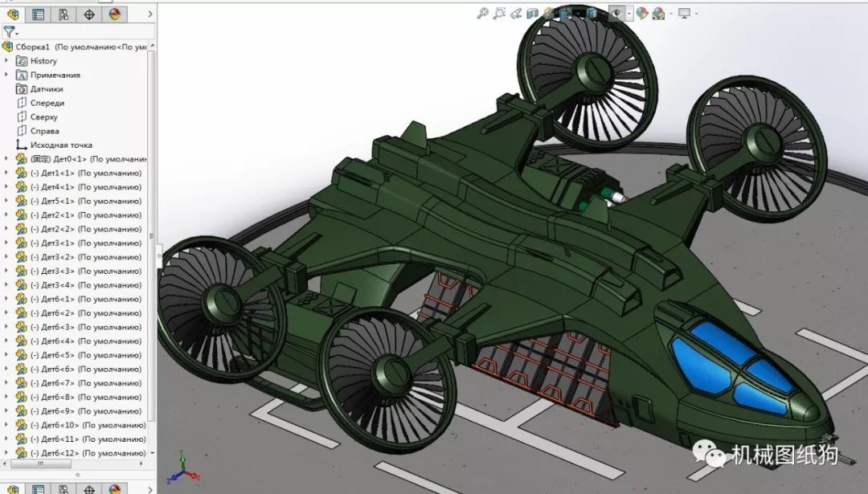Select the Исходная точка origin
The image size is (868, 494).
coord(55,145)
